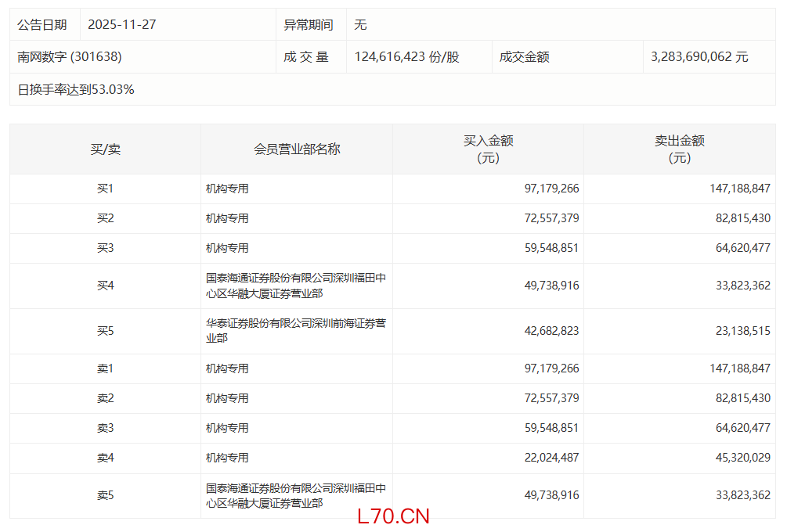Click the 卖4 row label
The width and height of the screenshot is (787, 532).
pos(105,458)
